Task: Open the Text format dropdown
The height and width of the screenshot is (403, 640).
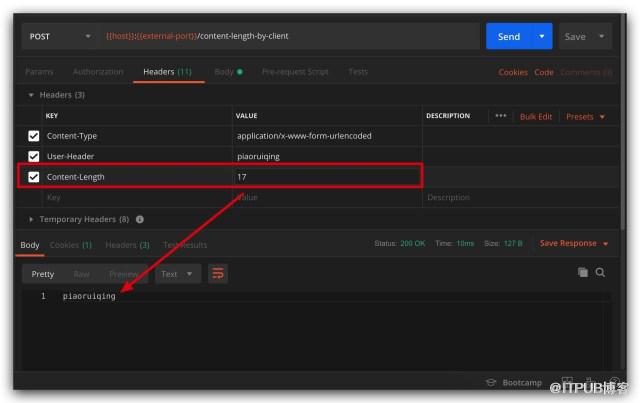Action: click(177, 274)
